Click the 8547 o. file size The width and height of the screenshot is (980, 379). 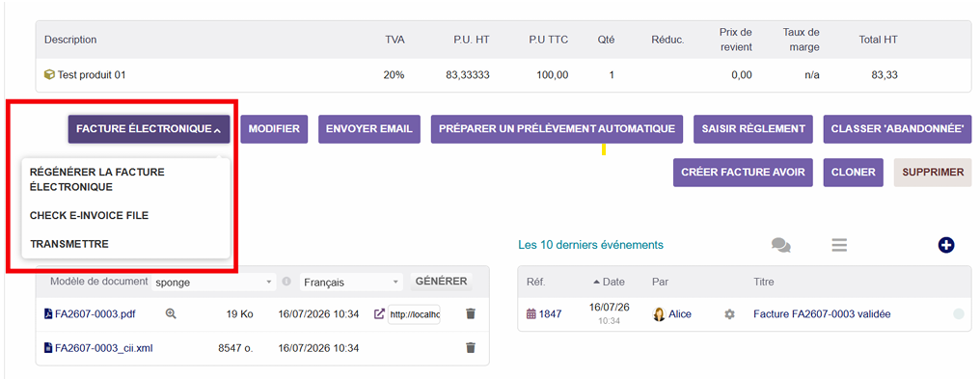click(235, 348)
